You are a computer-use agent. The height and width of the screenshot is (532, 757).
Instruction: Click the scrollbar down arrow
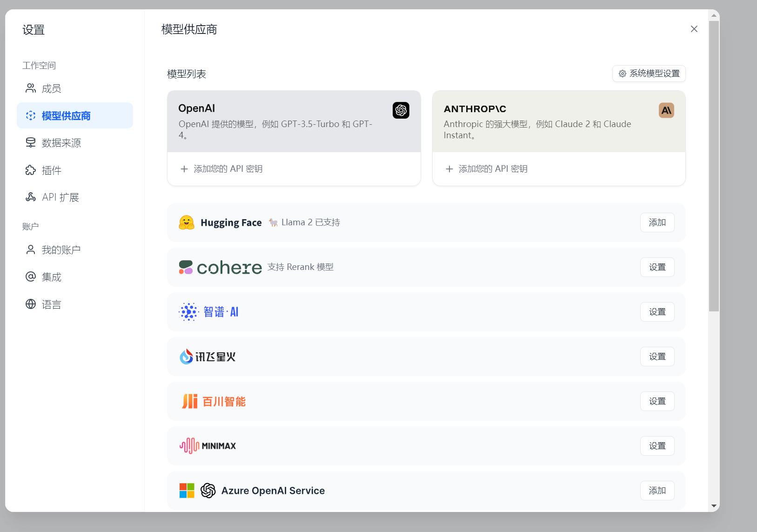[714, 506]
